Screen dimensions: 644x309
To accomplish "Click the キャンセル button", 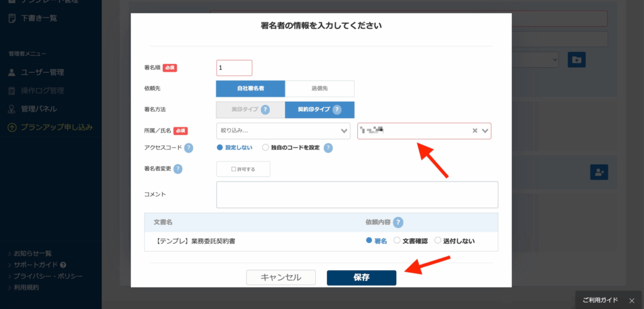I will tap(281, 278).
